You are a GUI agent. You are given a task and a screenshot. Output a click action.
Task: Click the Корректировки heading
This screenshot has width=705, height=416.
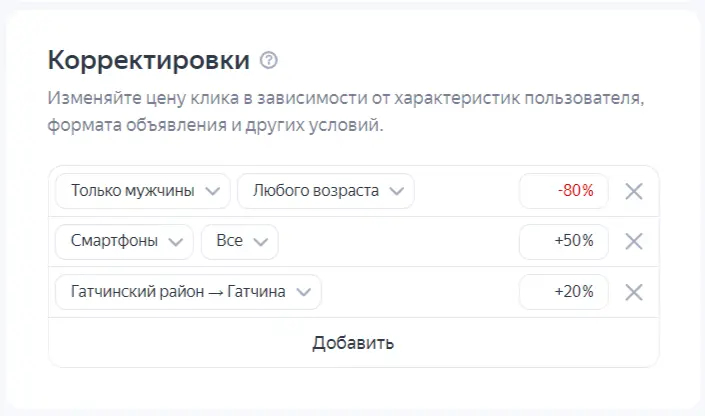pos(149,61)
